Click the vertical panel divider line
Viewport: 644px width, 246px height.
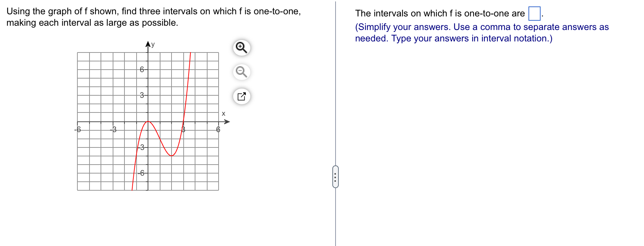[336, 107]
